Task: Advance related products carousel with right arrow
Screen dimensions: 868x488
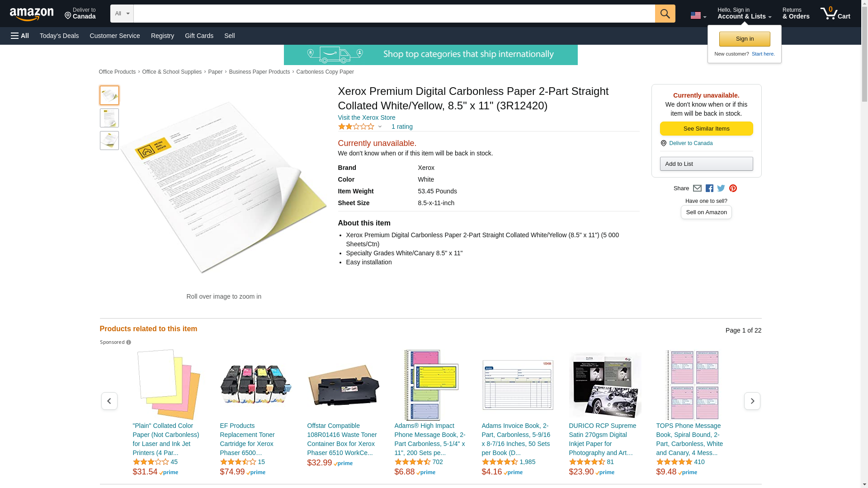Action: [x=752, y=401]
